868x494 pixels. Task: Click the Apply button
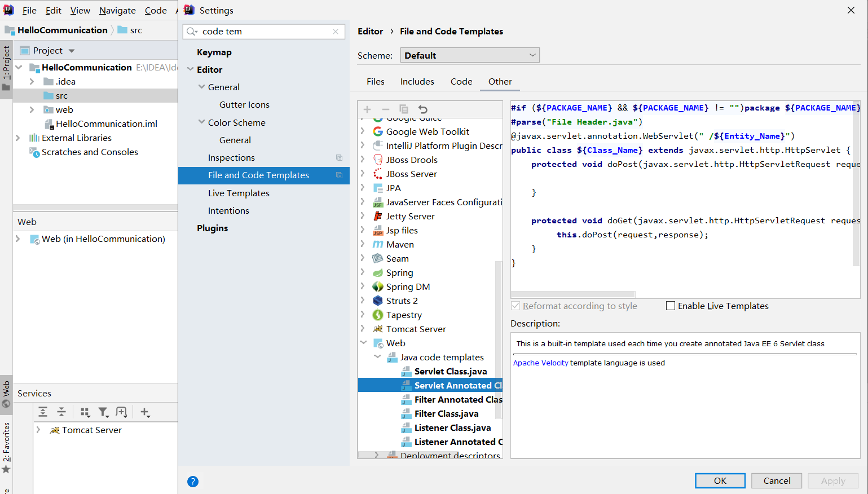(833, 480)
